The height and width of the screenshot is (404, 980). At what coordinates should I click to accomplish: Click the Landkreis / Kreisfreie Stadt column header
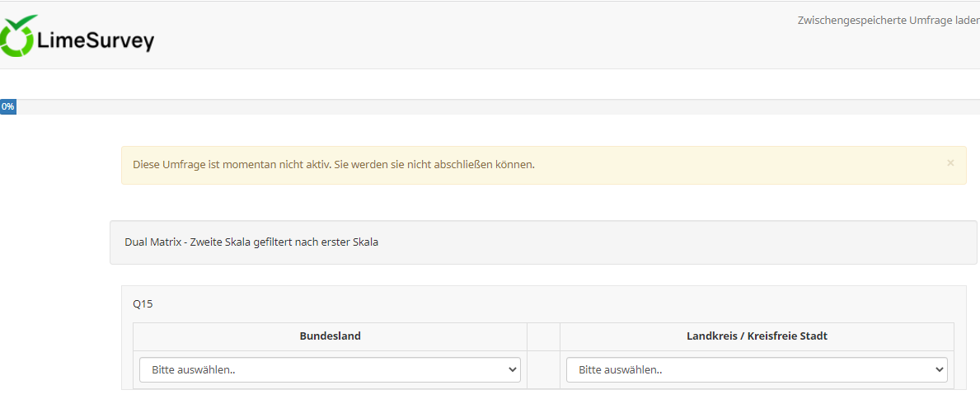(x=757, y=336)
